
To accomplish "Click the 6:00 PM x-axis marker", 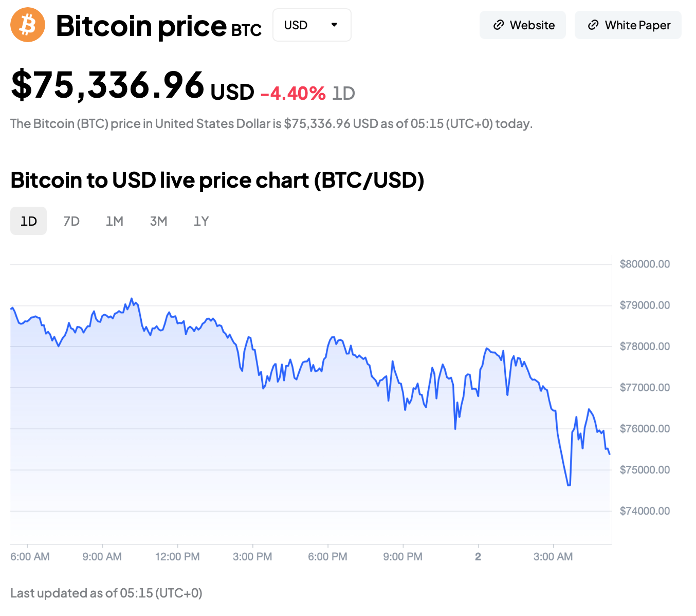I will [x=327, y=556].
